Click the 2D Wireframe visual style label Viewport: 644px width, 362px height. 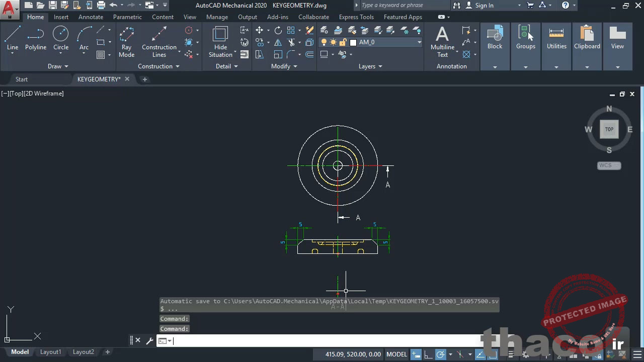(44, 94)
